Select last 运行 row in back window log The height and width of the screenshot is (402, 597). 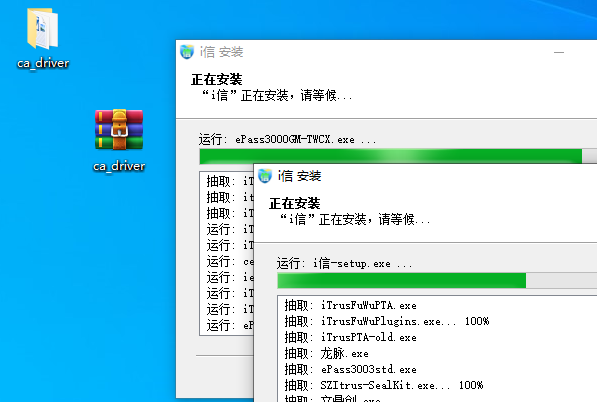(x=230, y=325)
